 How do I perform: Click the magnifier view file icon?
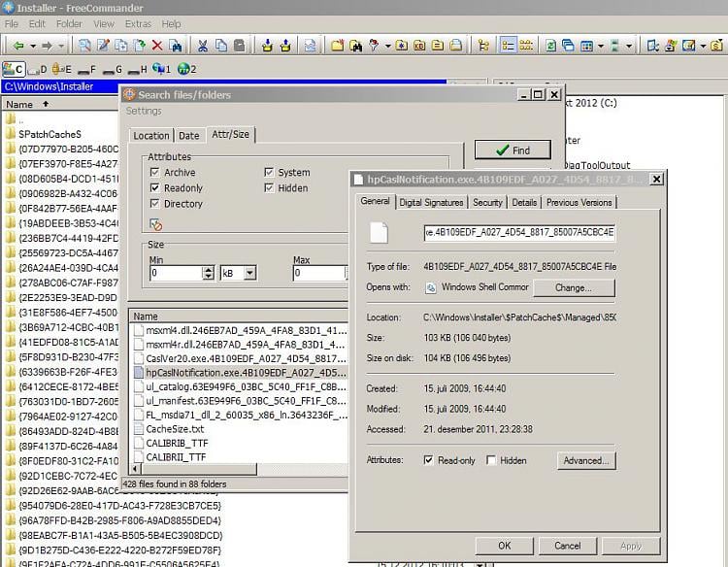[x=84, y=46]
